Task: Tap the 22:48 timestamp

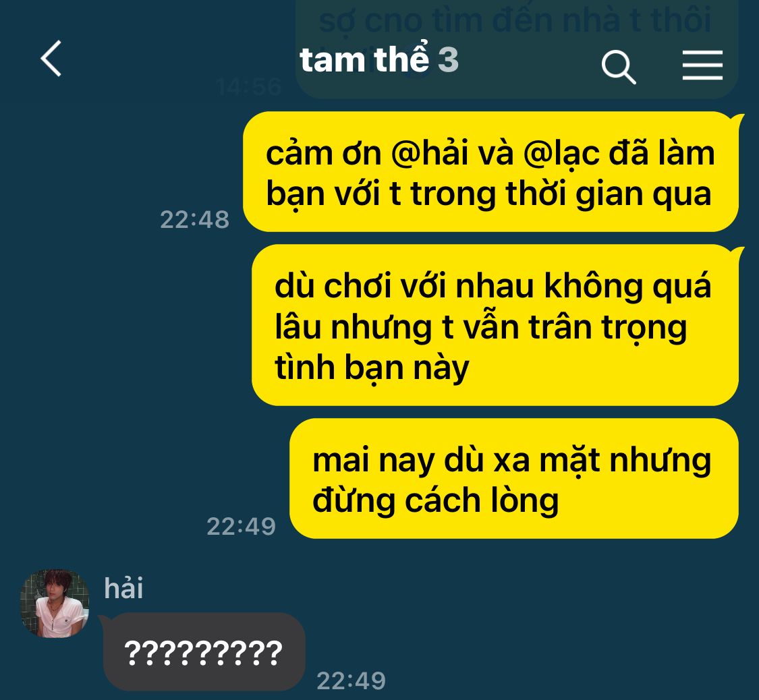Action: (x=194, y=220)
